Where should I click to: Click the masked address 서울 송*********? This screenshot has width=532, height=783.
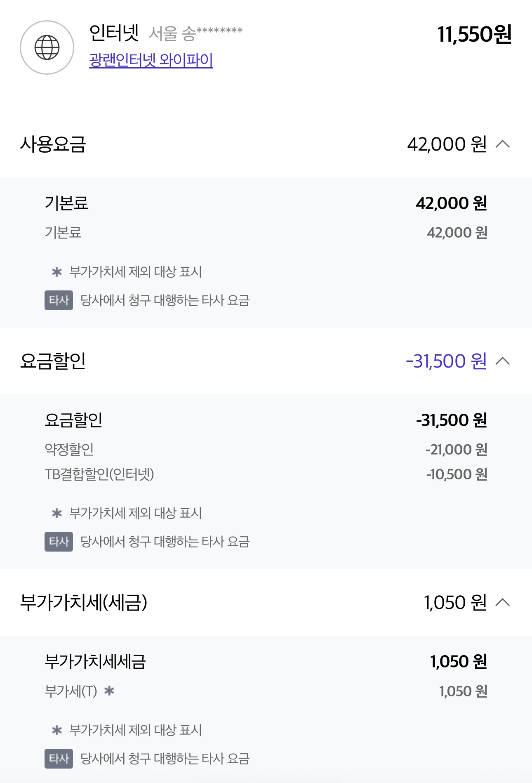click(x=195, y=33)
